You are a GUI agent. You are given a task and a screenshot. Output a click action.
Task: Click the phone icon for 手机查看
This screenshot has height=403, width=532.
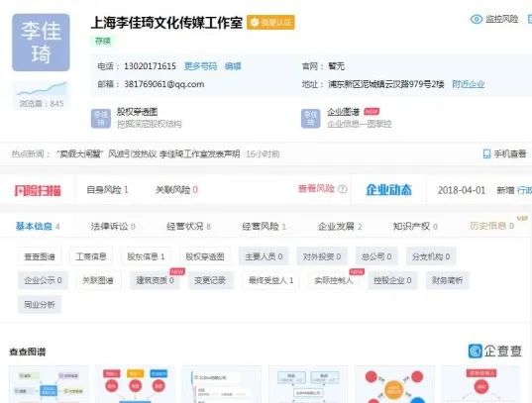pos(486,154)
